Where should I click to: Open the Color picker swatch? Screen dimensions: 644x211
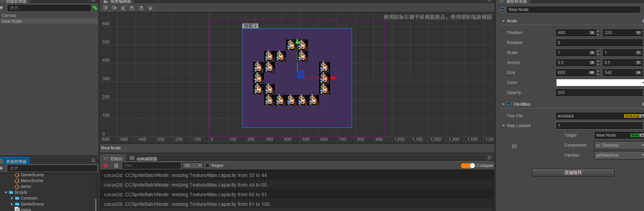(x=600, y=83)
